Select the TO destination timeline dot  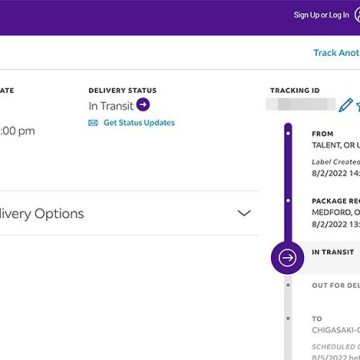(288, 318)
